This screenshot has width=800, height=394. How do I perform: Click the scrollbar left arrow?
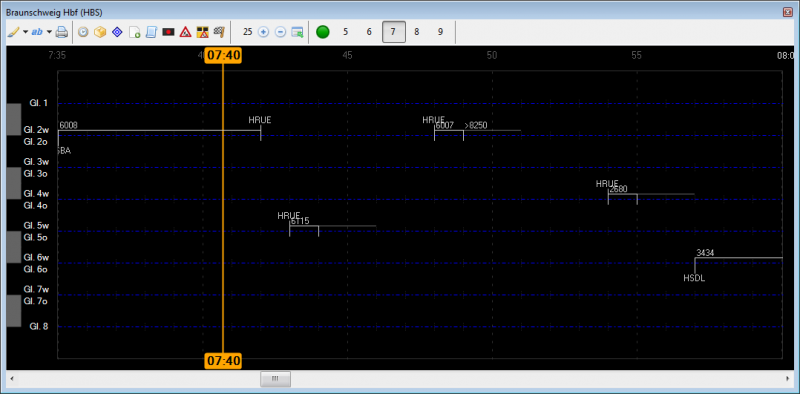[x=11, y=379]
